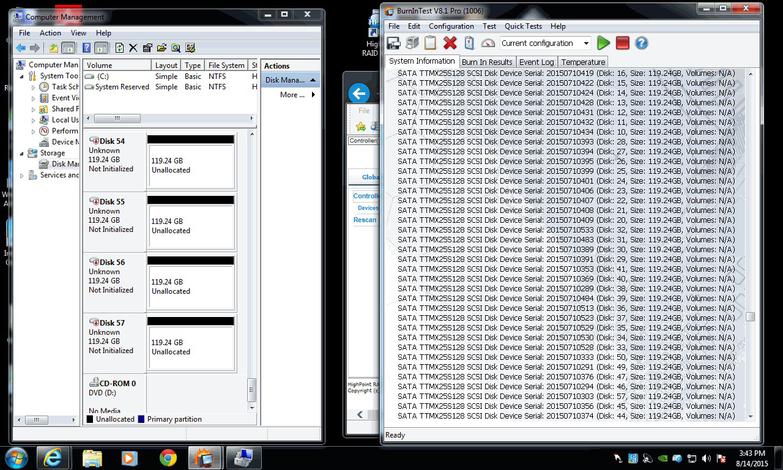Image resolution: width=783 pixels, height=470 pixels.
Task: Select the Disk 54 label box
Action: pyautogui.click(x=115, y=161)
